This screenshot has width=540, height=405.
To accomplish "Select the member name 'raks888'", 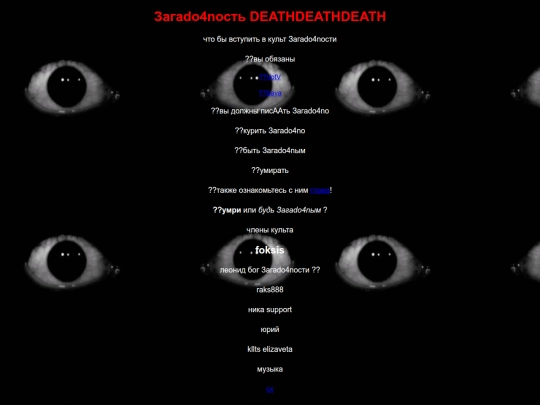I will click(x=270, y=290).
